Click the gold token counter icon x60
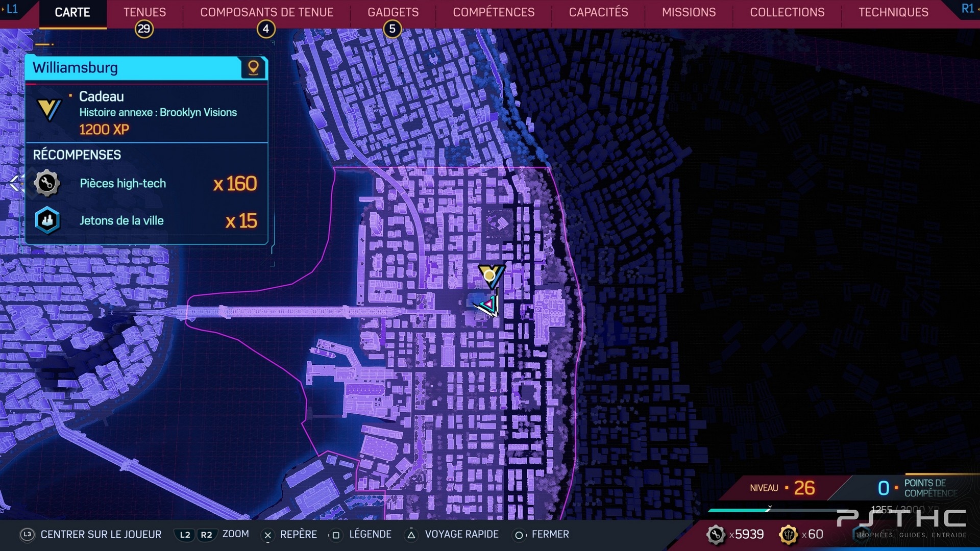The image size is (980, 551). coord(788,535)
